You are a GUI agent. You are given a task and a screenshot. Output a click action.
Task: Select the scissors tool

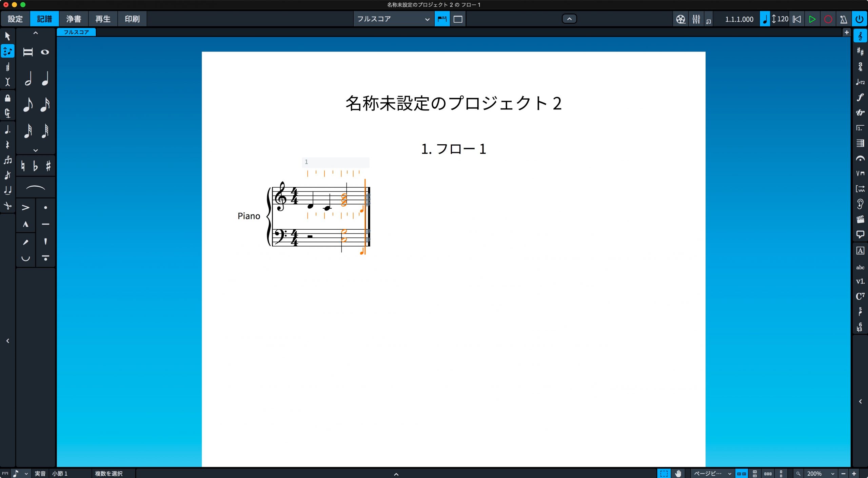tap(7, 206)
